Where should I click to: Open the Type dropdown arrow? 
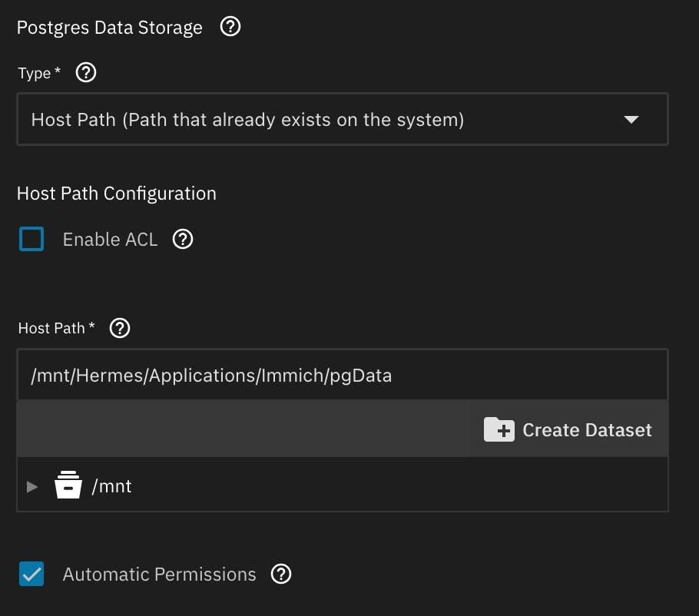[631, 120]
